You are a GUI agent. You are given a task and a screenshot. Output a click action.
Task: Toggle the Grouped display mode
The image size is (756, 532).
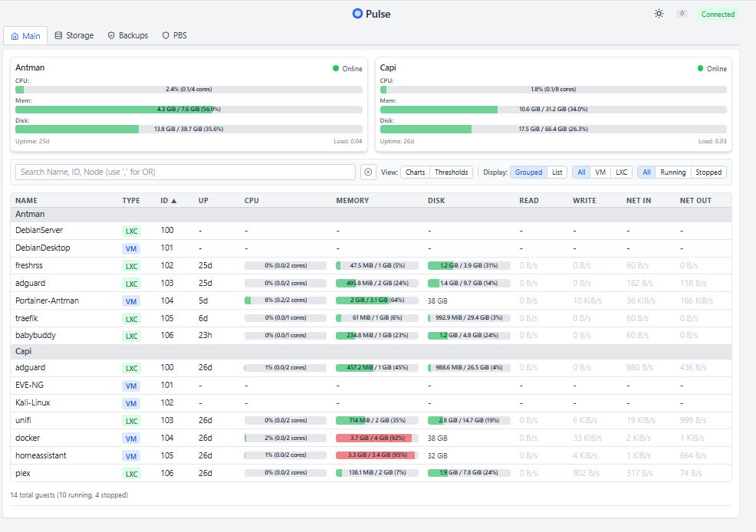528,172
